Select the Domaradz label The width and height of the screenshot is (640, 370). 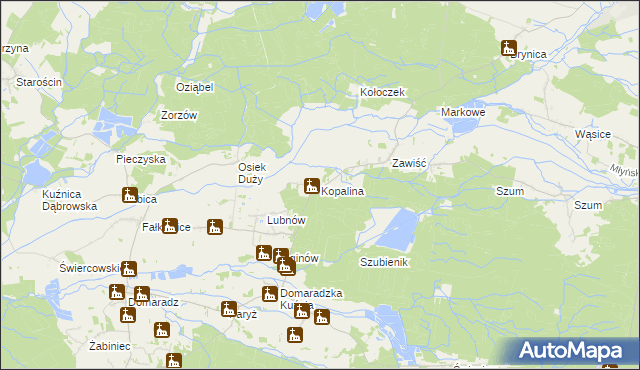153,303
